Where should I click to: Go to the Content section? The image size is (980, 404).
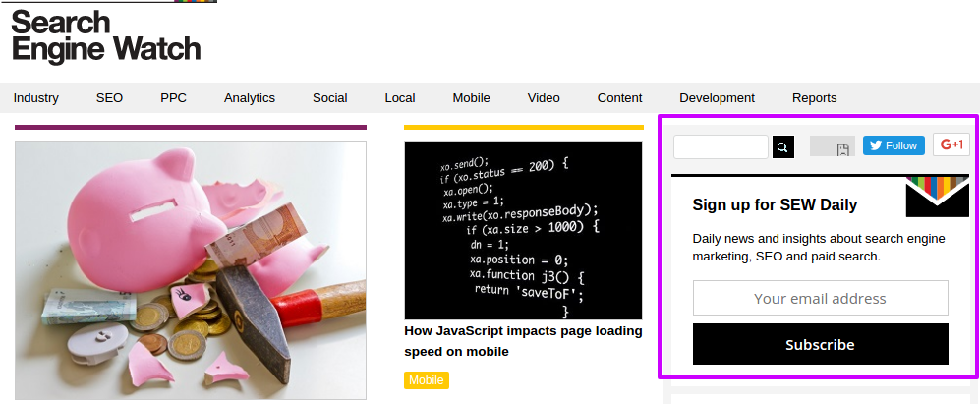[619, 98]
